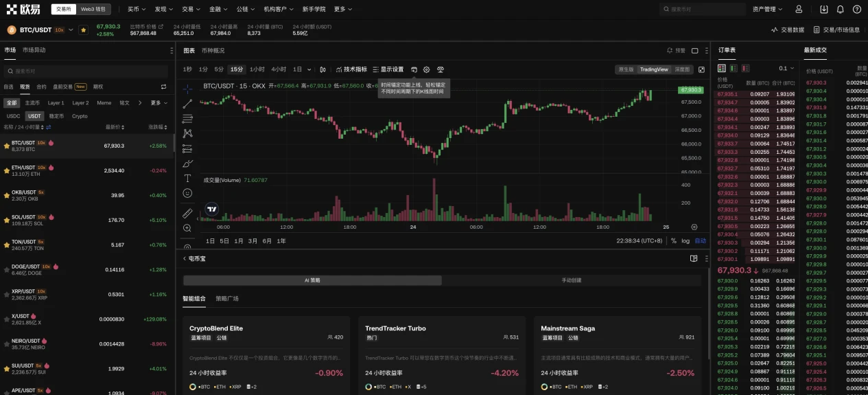Open 交易数据 trading data link
This screenshot has width=868, height=395.
click(x=788, y=30)
